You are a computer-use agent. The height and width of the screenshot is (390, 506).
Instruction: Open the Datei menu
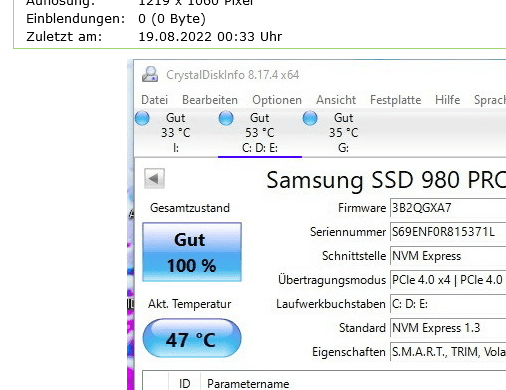(x=154, y=100)
